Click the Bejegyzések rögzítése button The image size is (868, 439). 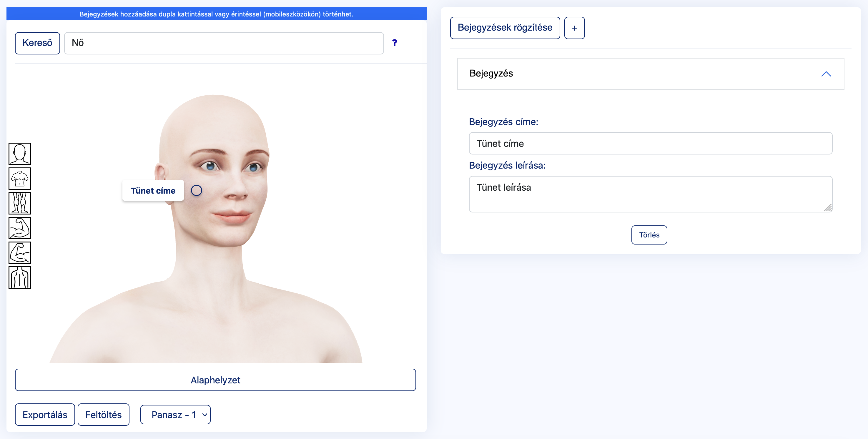click(x=504, y=28)
